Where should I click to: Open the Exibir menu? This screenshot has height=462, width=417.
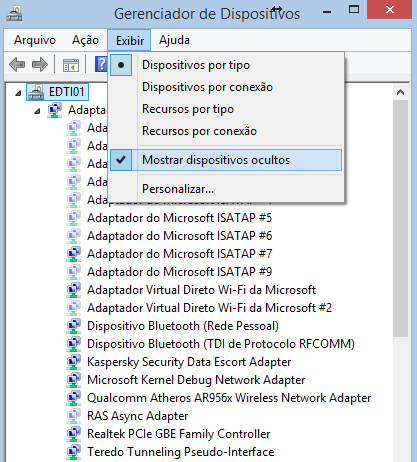click(129, 40)
